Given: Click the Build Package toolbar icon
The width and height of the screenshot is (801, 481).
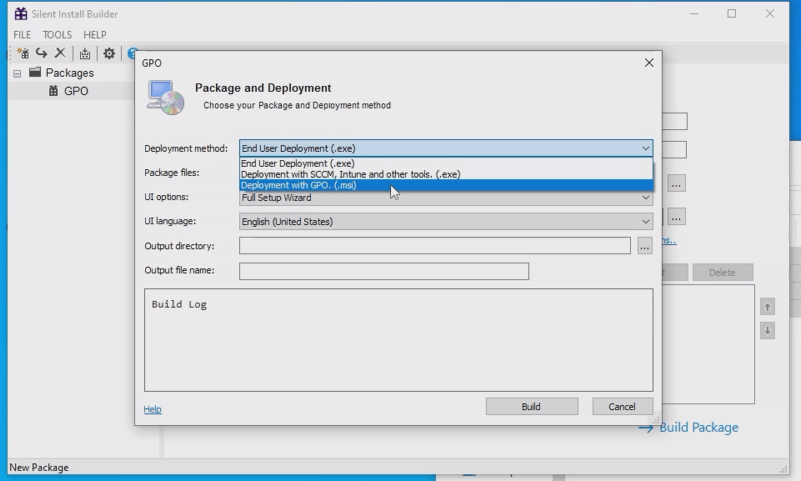Looking at the screenshot, I should [x=85, y=53].
